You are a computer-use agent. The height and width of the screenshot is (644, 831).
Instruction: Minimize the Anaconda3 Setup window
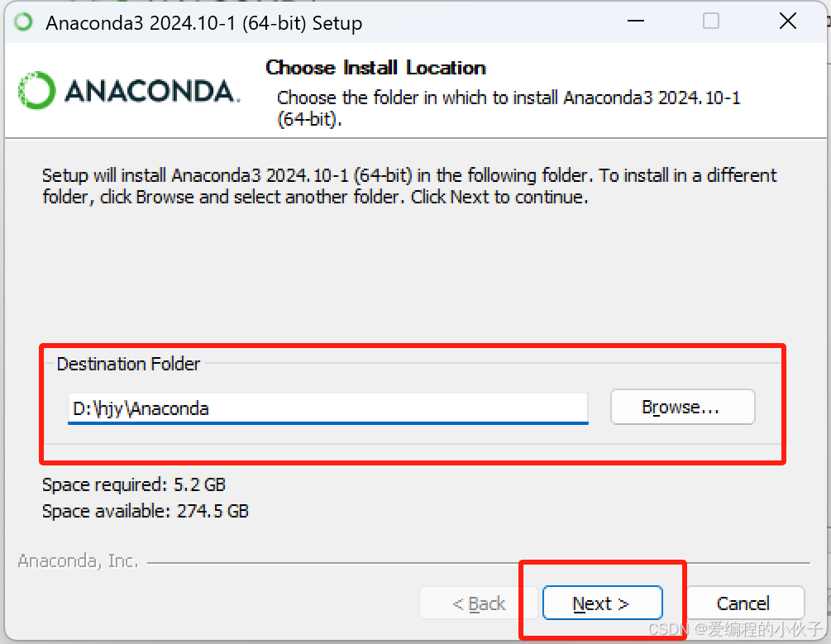(x=636, y=21)
